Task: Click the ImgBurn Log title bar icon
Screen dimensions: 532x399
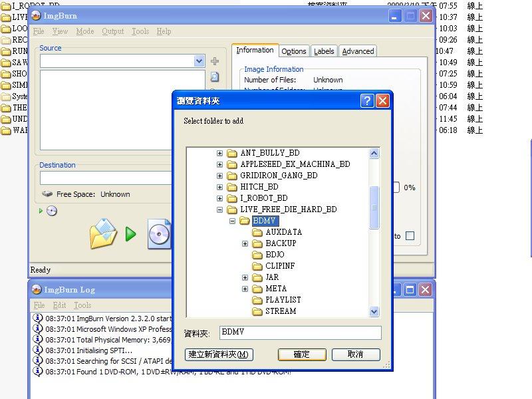Action: (x=37, y=289)
